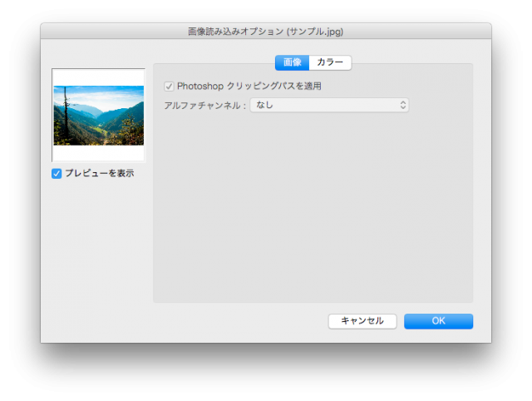Image resolution: width=532 pixels, height=401 pixels.
Task: Switch to the 画像 tab
Action: (292, 62)
